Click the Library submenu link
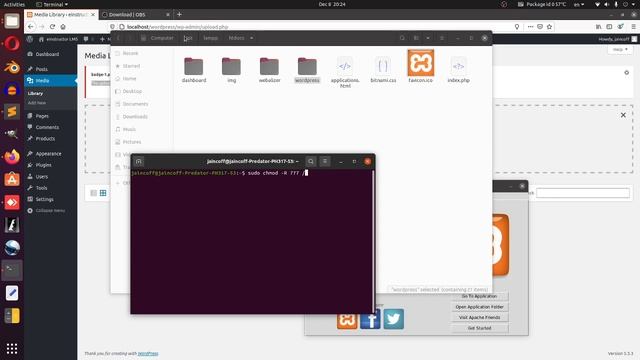The width and height of the screenshot is (640, 360). pyautogui.click(x=35, y=93)
